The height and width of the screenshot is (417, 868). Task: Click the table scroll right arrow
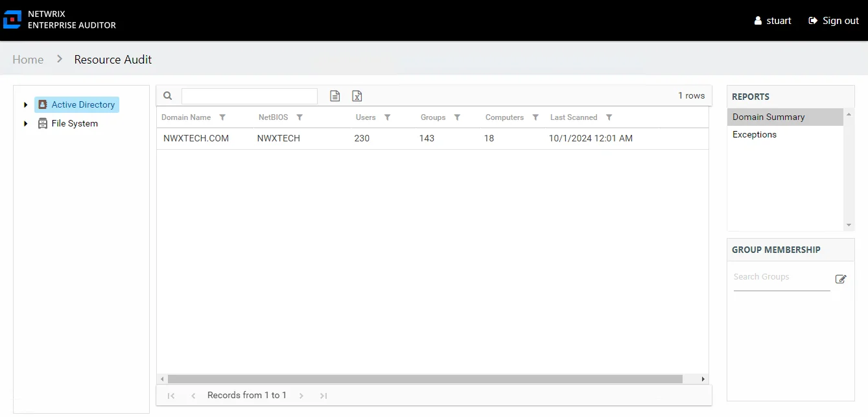pyautogui.click(x=703, y=379)
